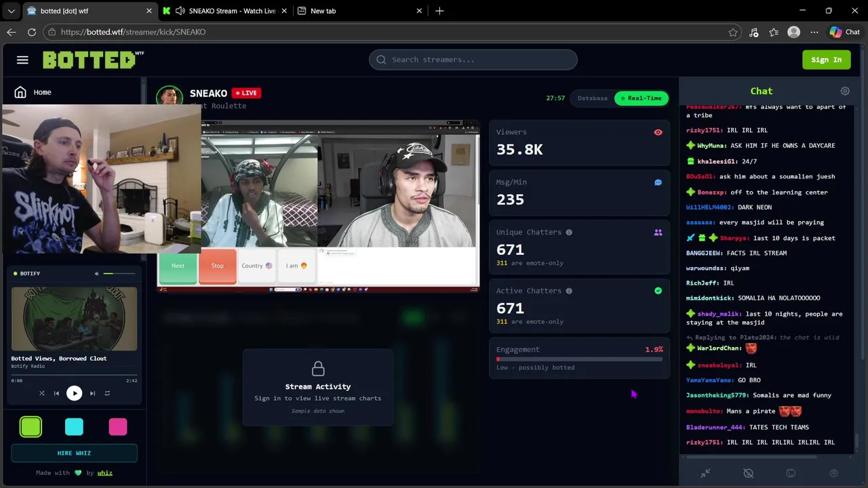868x488 pixels.
Task: Bookmark this page with the star icon
Action: coord(733,32)
